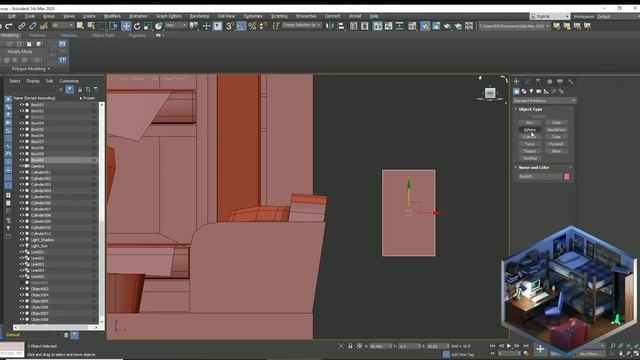This screenshot has height=360, width=640.
Task: Click the Unlink Selection tool
Action: [32, 26]
